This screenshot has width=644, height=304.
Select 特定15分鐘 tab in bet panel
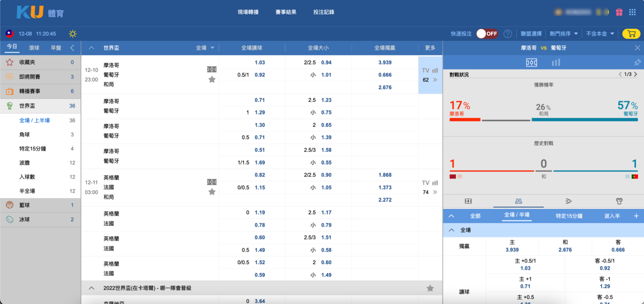tap(569, 216)
